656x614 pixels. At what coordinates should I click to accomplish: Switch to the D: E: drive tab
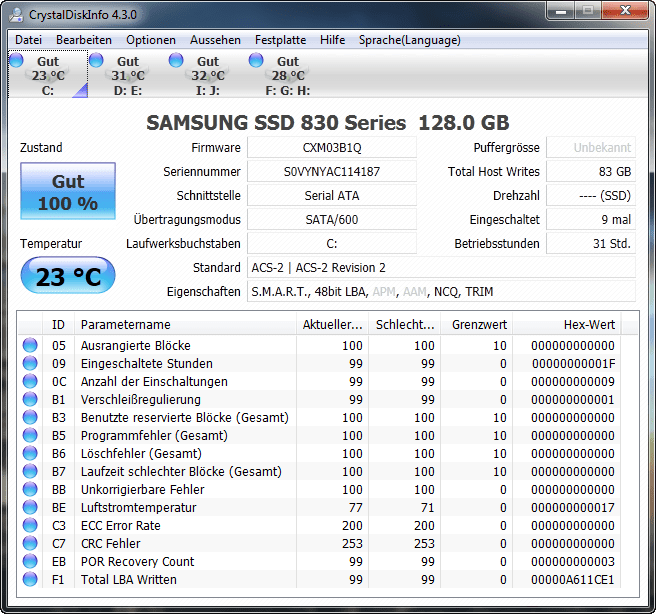(x=128, y=74)
